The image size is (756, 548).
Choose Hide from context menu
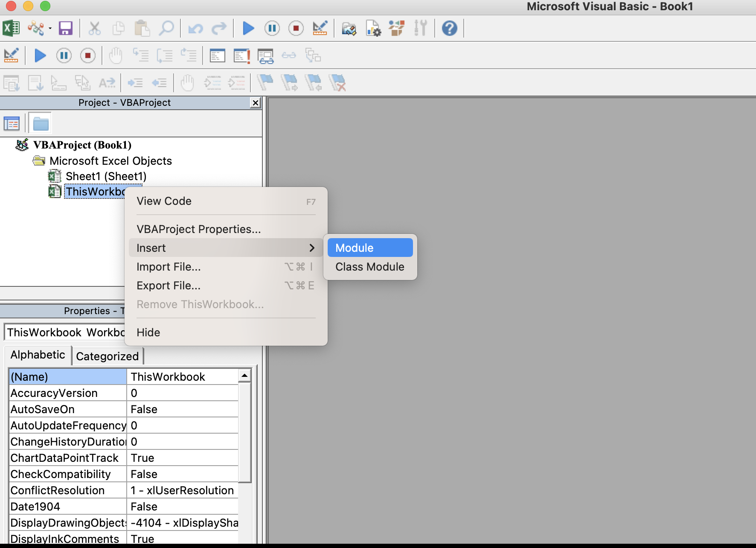[x=226, y=332]
